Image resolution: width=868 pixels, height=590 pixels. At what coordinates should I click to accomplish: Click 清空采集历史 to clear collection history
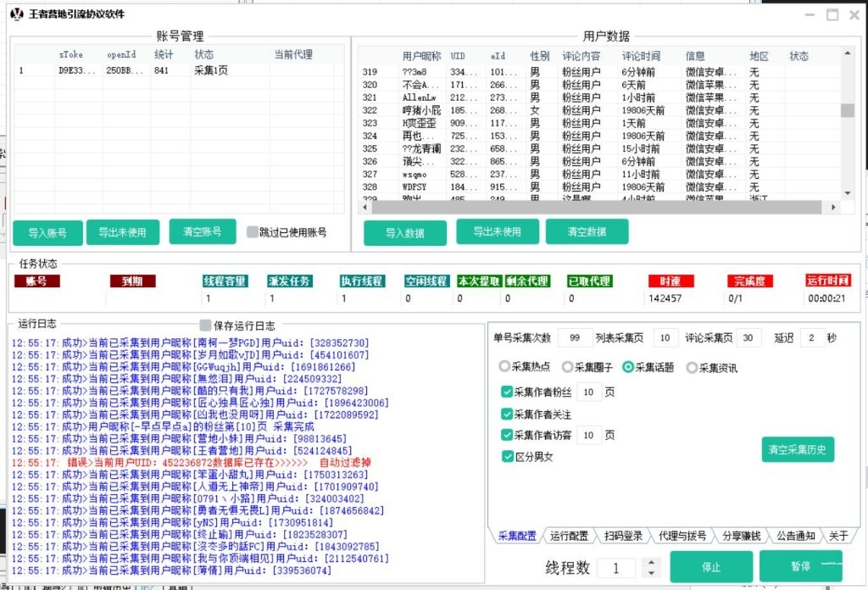point(797,450)
